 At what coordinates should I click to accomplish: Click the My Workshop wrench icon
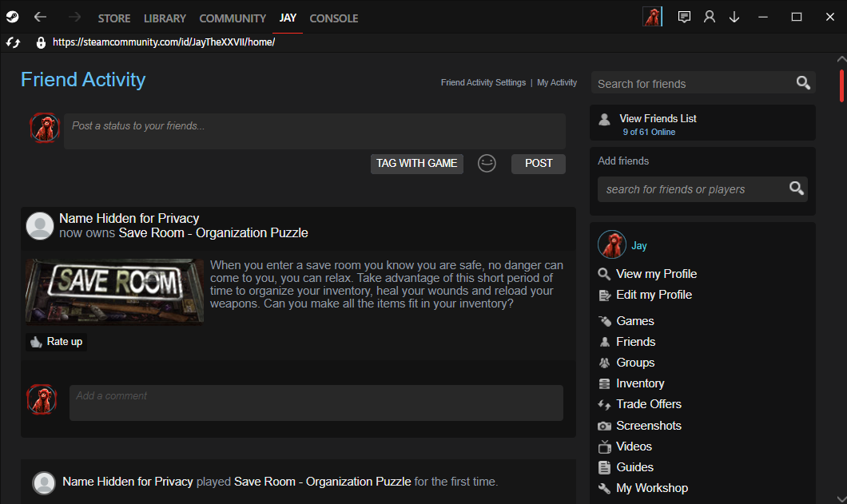coord(604,488)
